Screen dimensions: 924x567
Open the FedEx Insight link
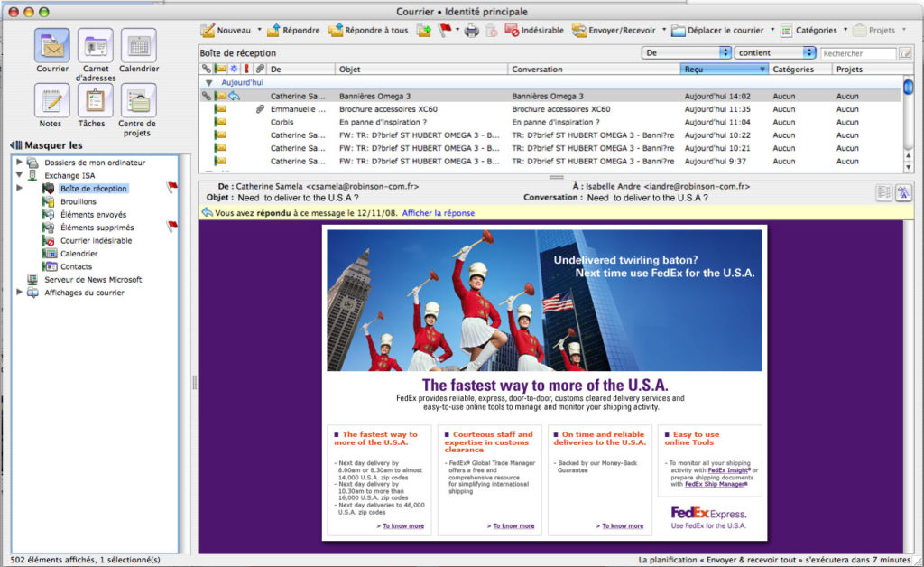(x=729, y=470)
